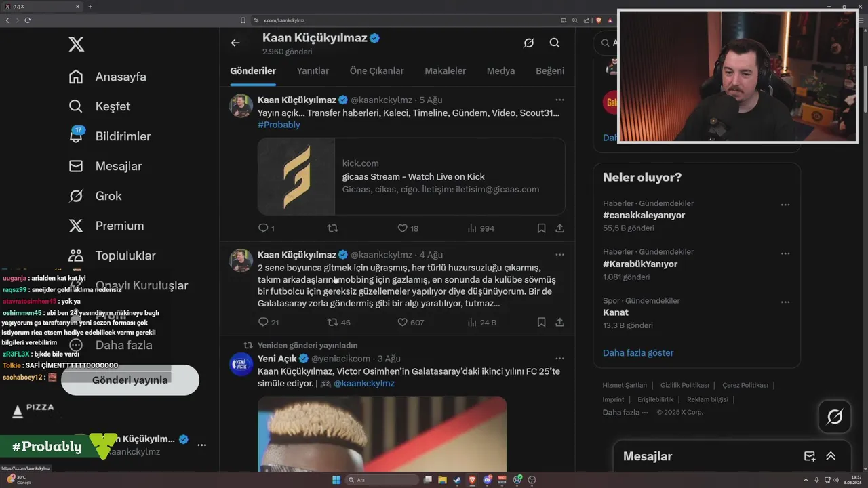
Task: Click the #Probably hashtag in the first post
Action: pyautogui.click(x=279, y=125)
